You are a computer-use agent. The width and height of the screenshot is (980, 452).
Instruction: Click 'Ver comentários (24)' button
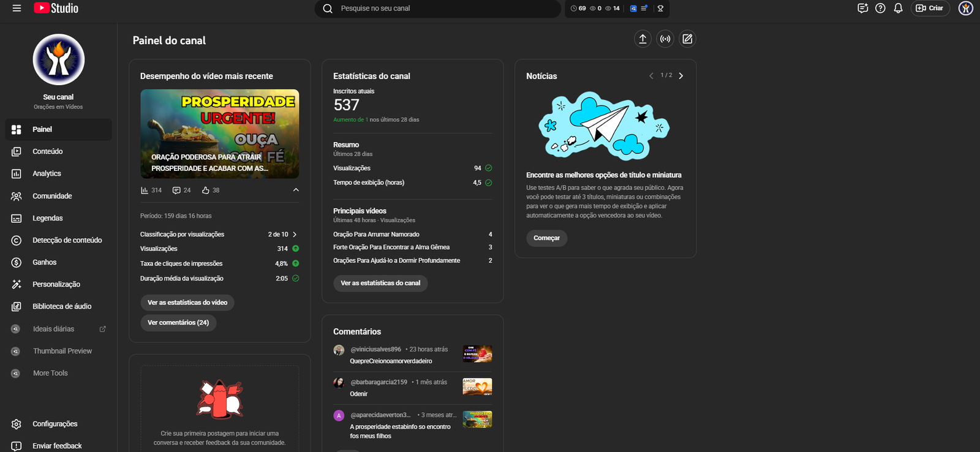coord(178,323)
